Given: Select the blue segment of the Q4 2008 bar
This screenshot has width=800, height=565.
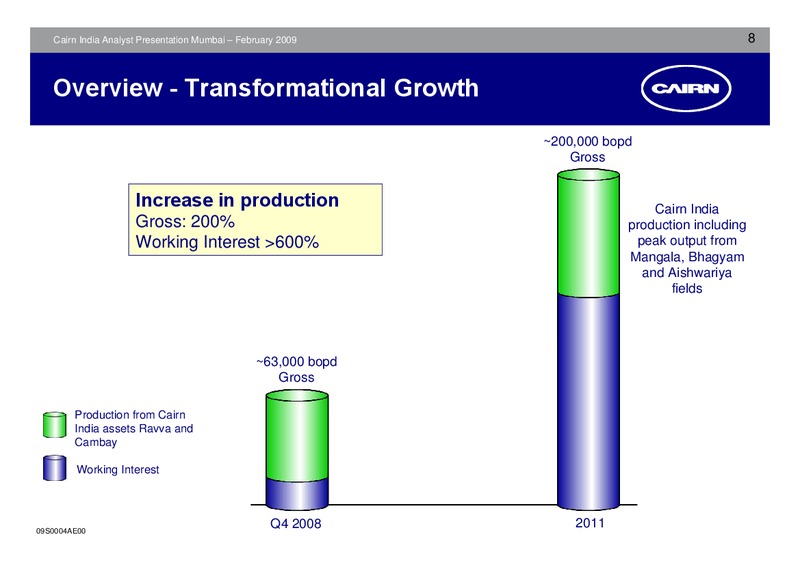Looking at the screenshot, I should [297, 494].
